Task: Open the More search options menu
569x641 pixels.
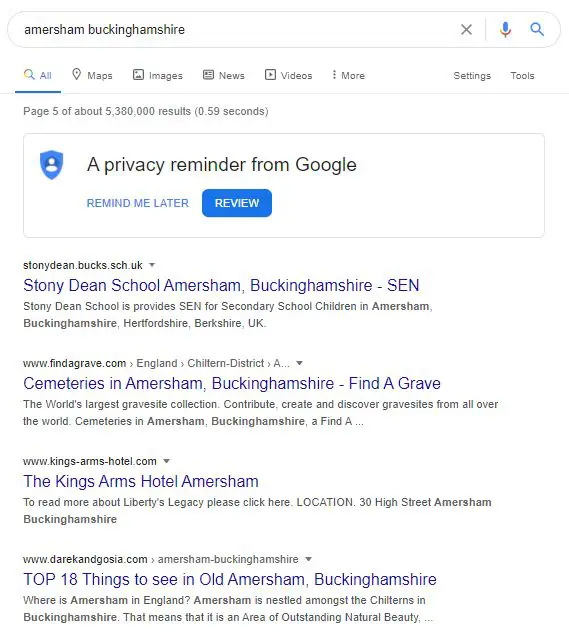Action: pos(348,75)
